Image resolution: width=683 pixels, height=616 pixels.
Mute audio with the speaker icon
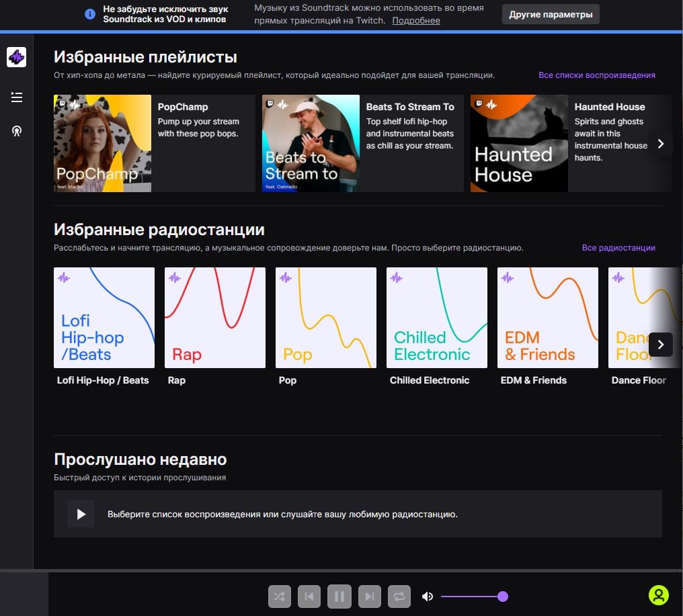(428, 596)
